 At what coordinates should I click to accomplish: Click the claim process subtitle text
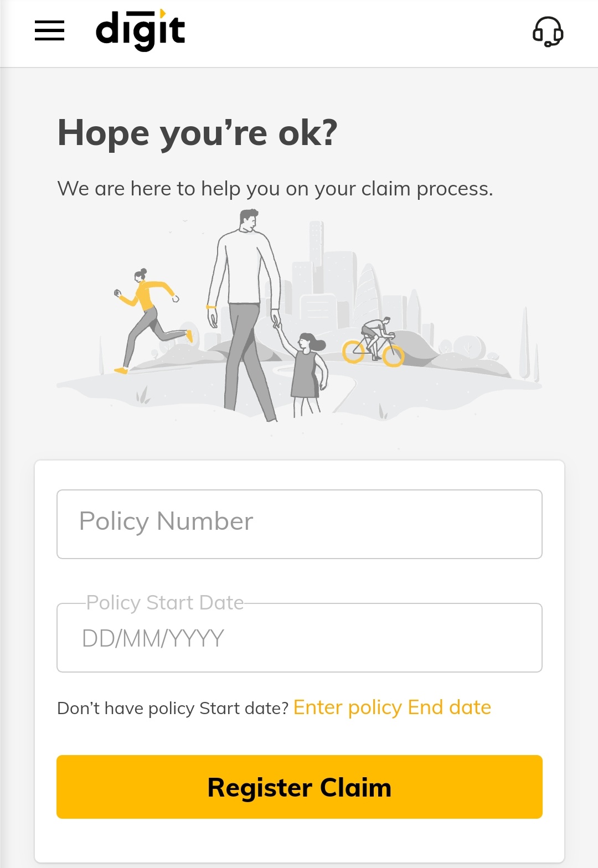(x=275, y=189)
